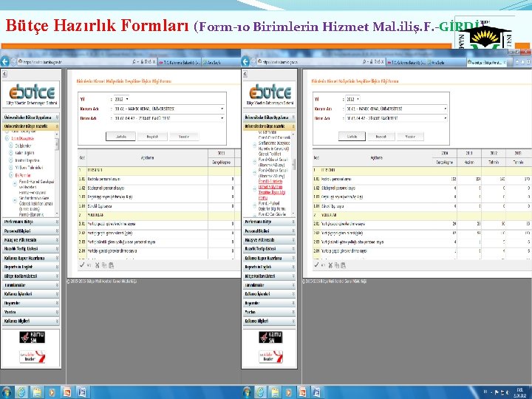Select the Sözleşmeli personel sayısı row, right table
Screen dimensions: 532x399
pyautogui.click(x=422, y=188)
